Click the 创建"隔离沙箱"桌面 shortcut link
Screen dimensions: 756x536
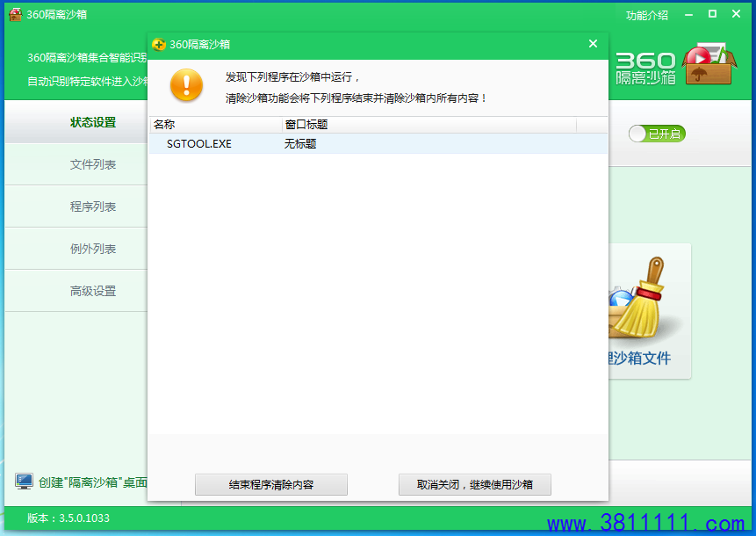click(93, 482)
